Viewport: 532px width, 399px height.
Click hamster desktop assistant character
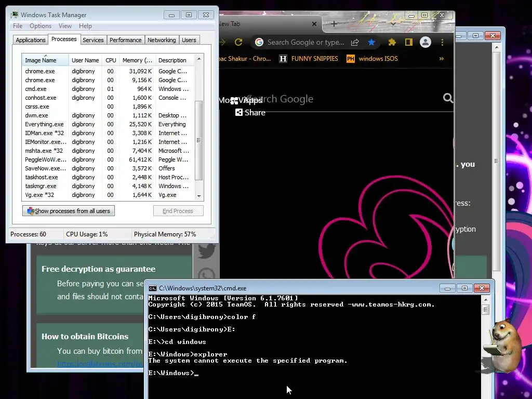pyautogui.click(x=503, y=345)
